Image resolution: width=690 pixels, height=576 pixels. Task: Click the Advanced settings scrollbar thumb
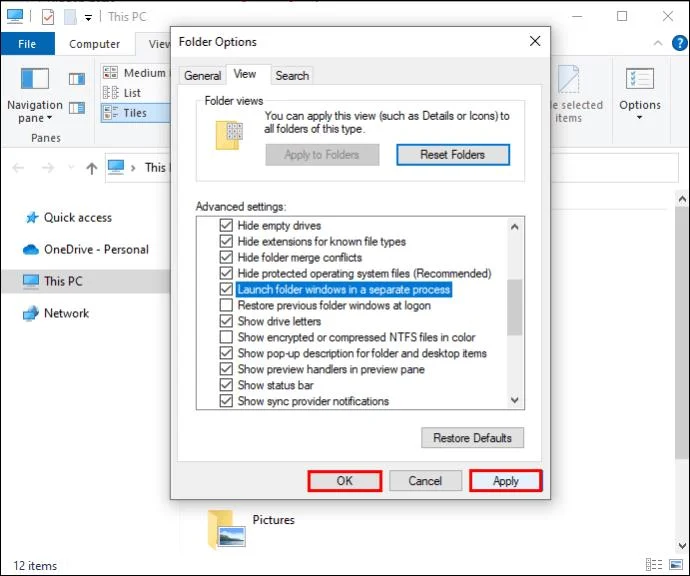514,307
